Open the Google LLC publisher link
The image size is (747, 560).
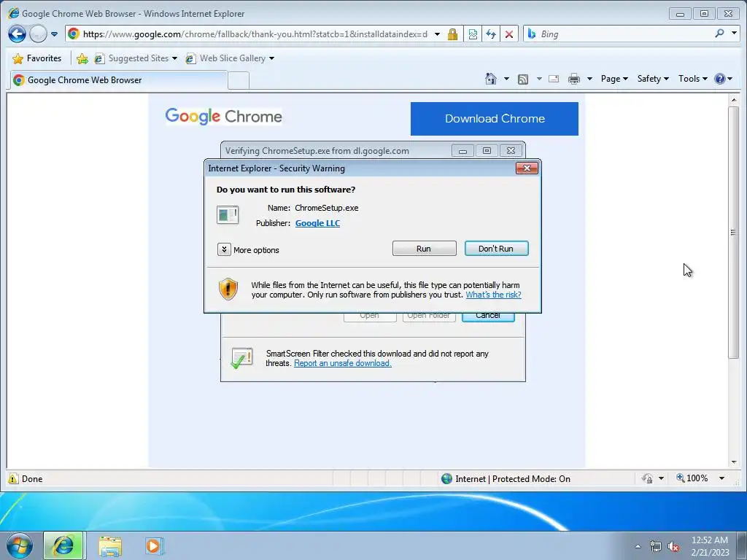(317, 223)
